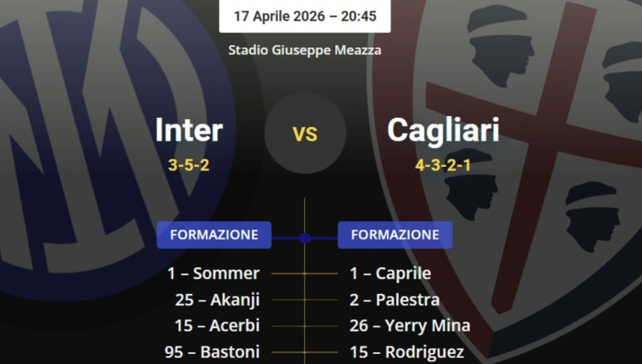
Task: Select the match date and time badge
Action: (304, 16)
